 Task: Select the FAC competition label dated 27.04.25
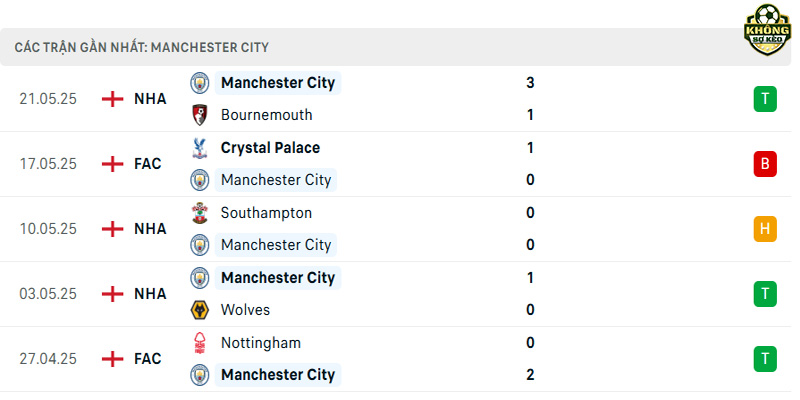coord(148,359)
